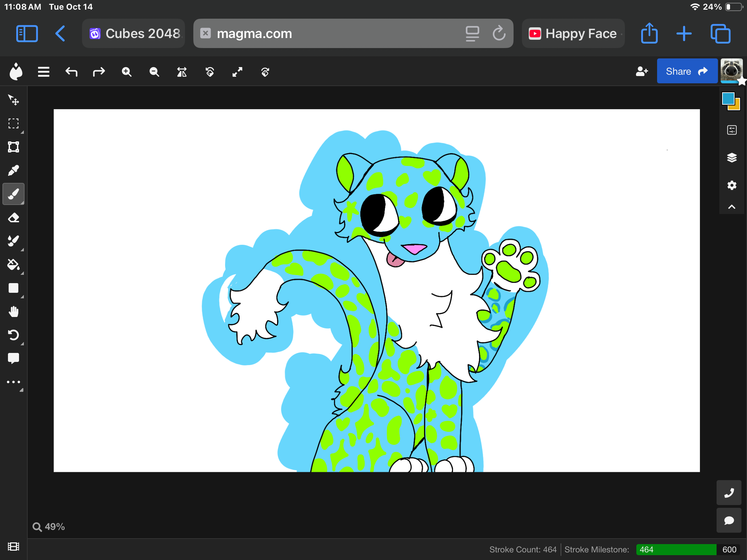Switch to the Happy Face tab

coord(573,34)
